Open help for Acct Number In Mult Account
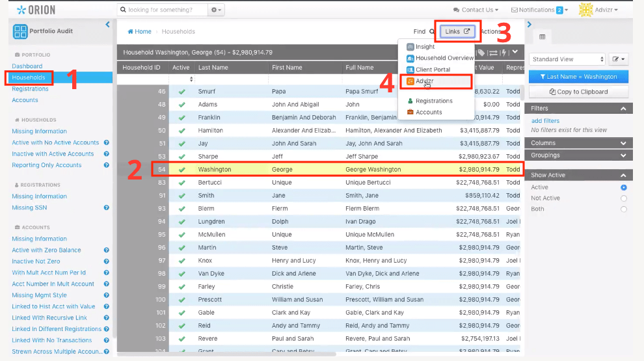This screenshot has width=644, height=361. click(107, 284)
